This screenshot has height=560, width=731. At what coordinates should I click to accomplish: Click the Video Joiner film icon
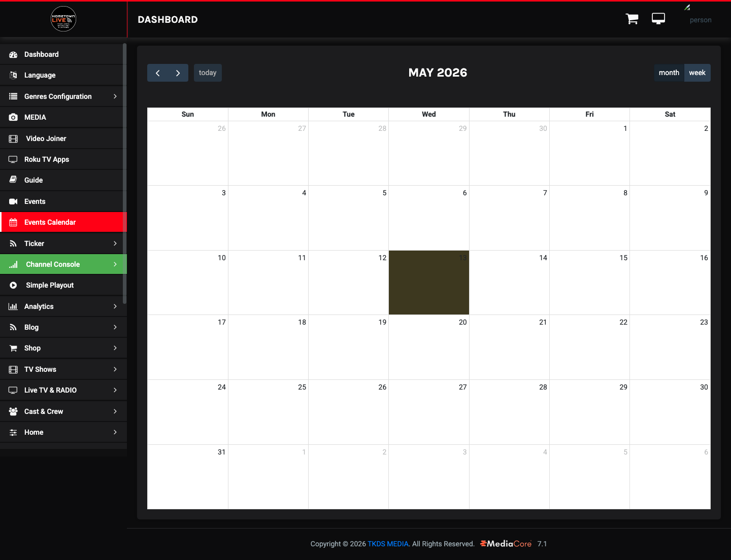13,138
